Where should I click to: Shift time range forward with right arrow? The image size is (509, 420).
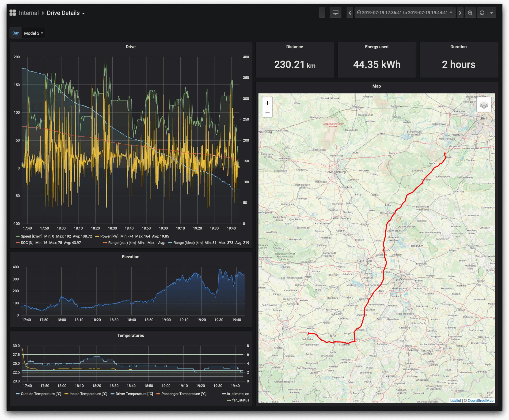[x=460, y=13]
